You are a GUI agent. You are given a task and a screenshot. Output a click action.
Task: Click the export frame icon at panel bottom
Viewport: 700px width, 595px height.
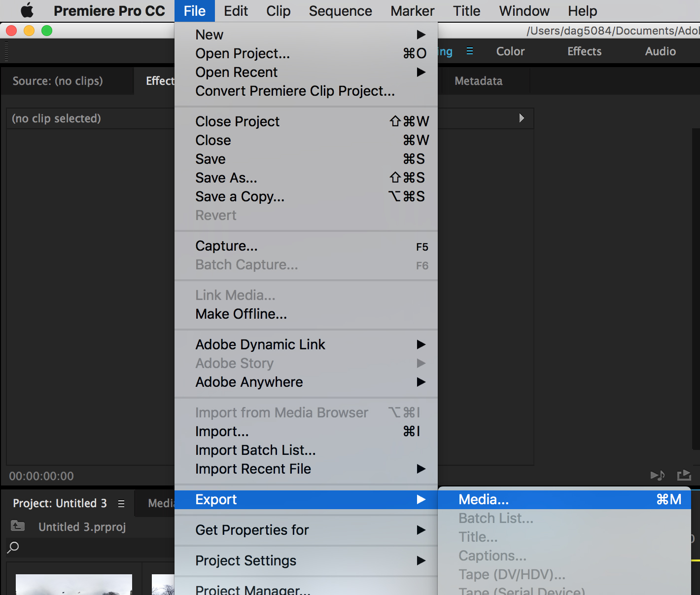click(x=684, y=475)
